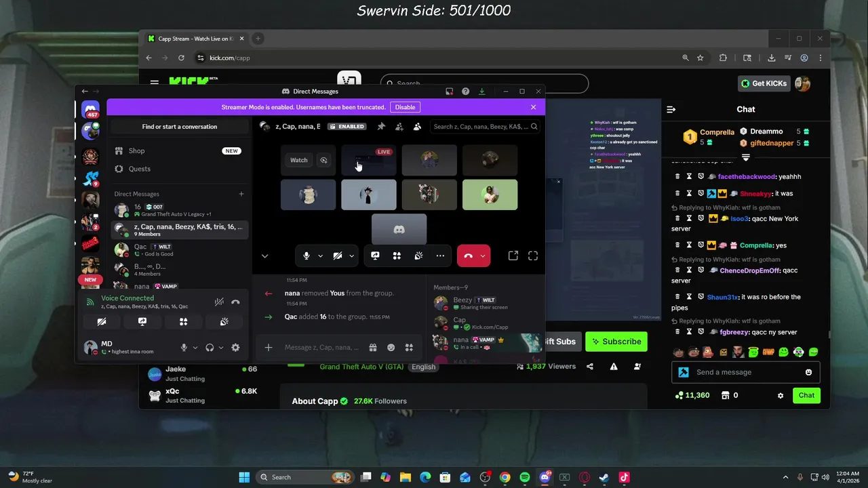The image size is (868, 488).
Task: Collapse the Kick chat panel
Action: pyautogui.click(x=671, y=109)
